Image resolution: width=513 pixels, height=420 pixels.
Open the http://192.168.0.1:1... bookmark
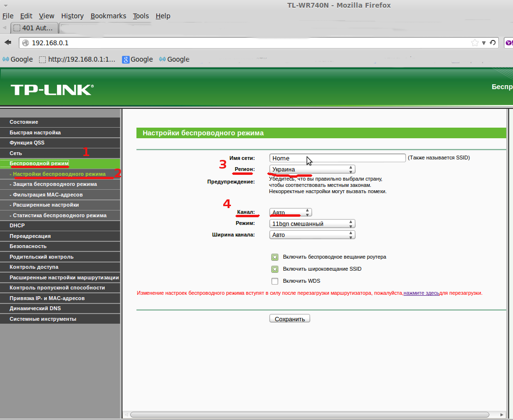77,59
